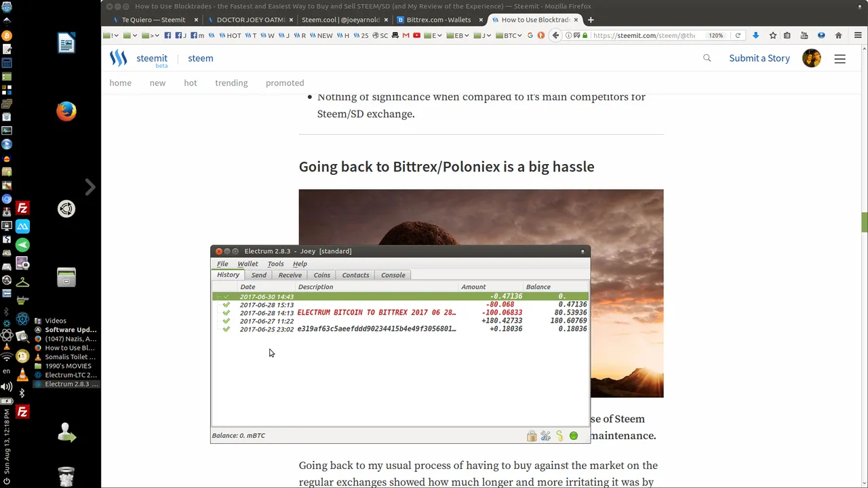Reload the page in Firefox

pyautogui.click(x=738, y=35)
